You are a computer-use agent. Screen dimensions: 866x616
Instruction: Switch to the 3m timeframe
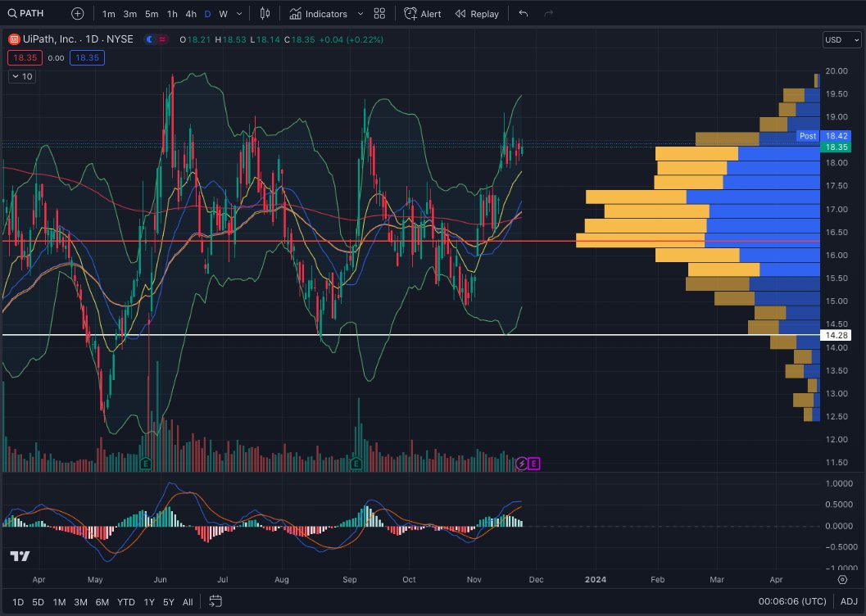click(129, 14)
